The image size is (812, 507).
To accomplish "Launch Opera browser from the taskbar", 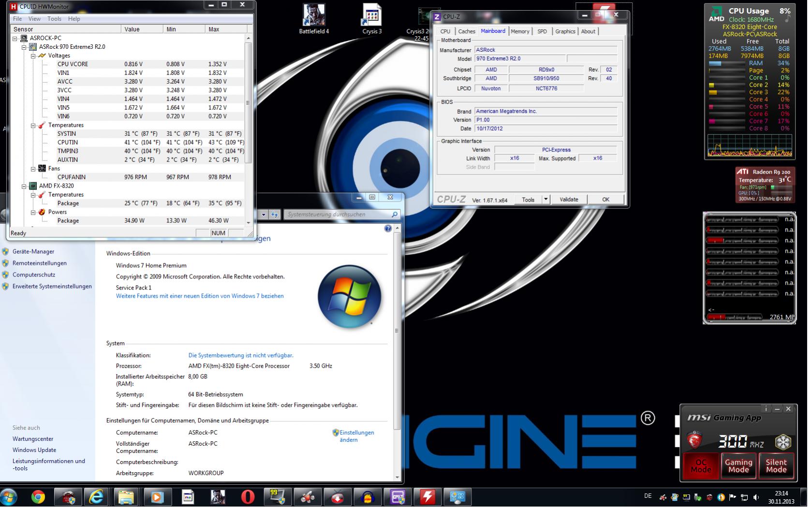I will 248,497.
